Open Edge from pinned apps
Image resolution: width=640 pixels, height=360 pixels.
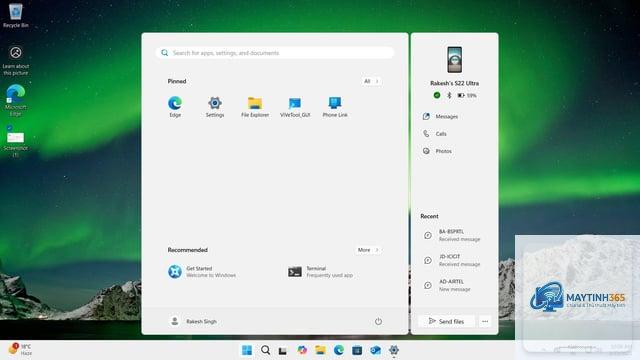coord(175,107)
